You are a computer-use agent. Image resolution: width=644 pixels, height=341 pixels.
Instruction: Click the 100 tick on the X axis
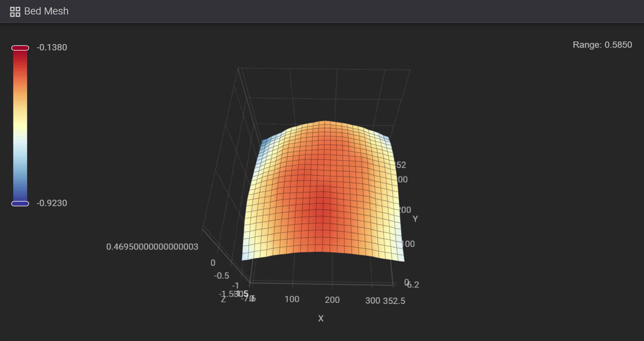(292, 299)
